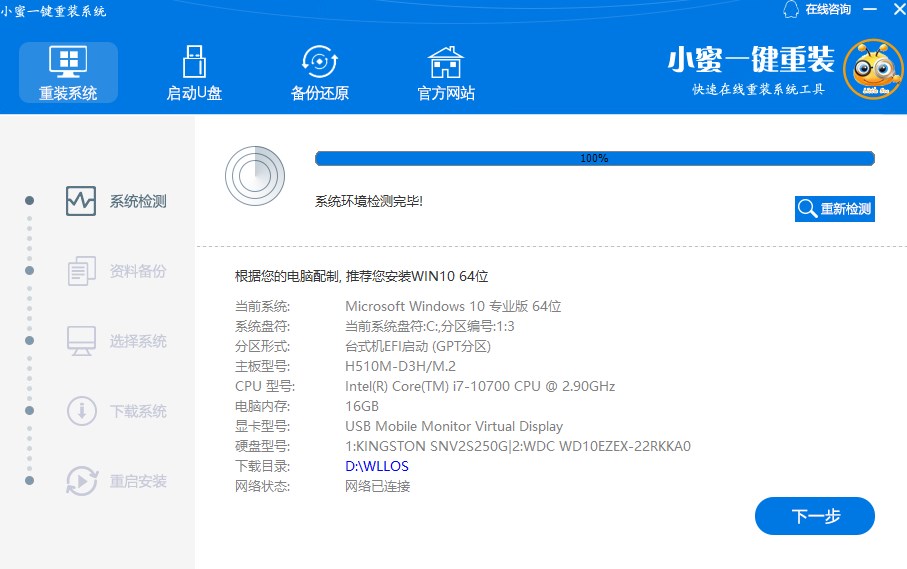The image size is (907, 569).
Task: Select the 选择系统 monitor icon
Action: tap(82, 341)
